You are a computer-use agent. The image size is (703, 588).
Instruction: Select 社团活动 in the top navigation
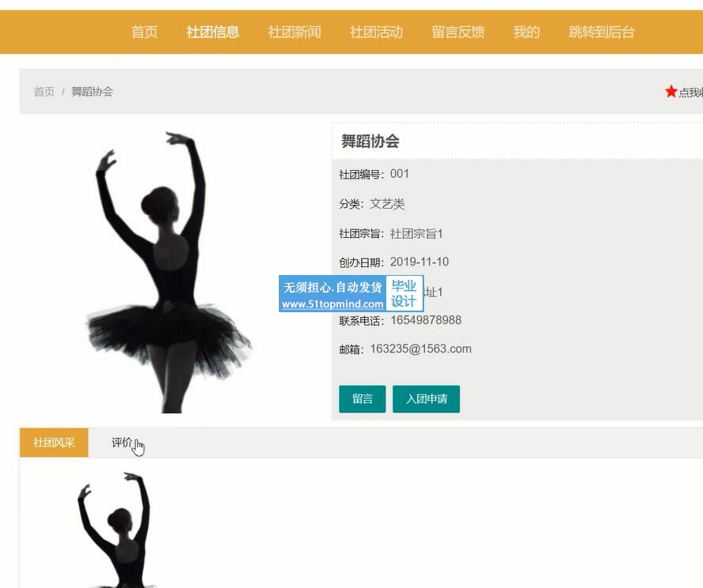tap(376, 32)
